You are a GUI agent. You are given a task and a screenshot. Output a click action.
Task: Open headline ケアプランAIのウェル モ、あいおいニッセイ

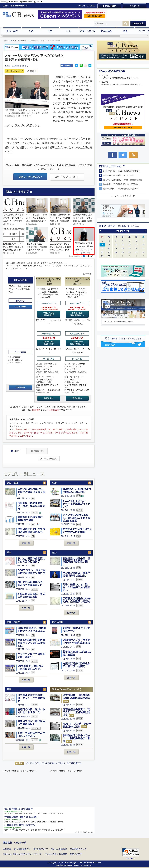[x=76, y=518]
